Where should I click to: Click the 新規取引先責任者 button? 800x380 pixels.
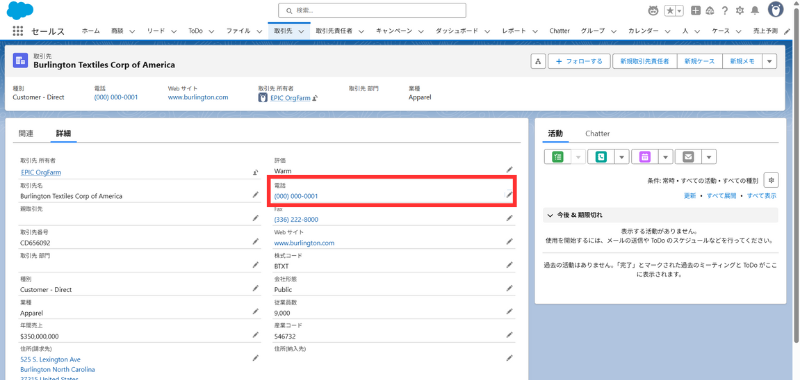point(644,61)
